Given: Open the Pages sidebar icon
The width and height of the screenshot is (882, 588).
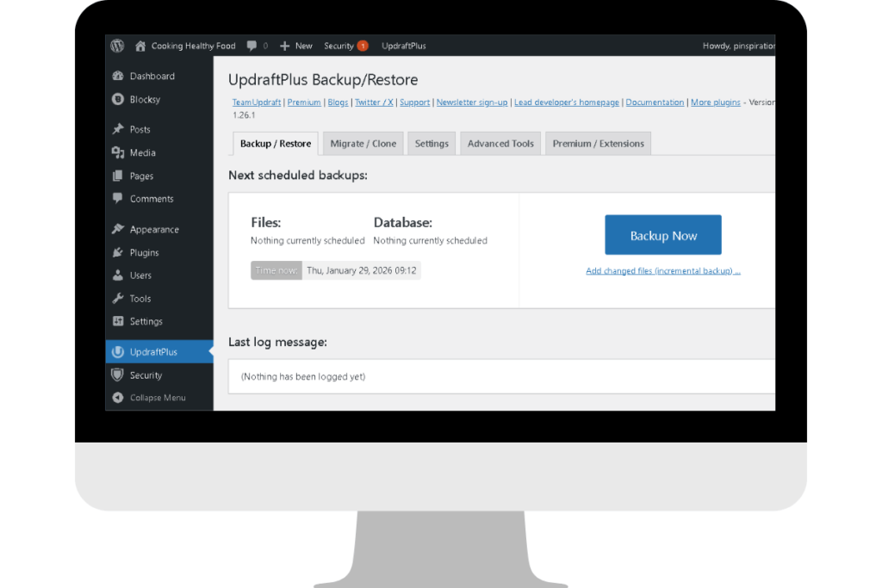Looking at the screenshot, I should point(117,176).
